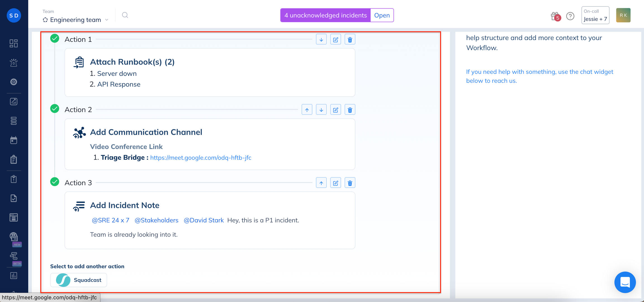Open the reports bar chart sidebar icon
Screen dimensions: 644x302
coord(14,275)
